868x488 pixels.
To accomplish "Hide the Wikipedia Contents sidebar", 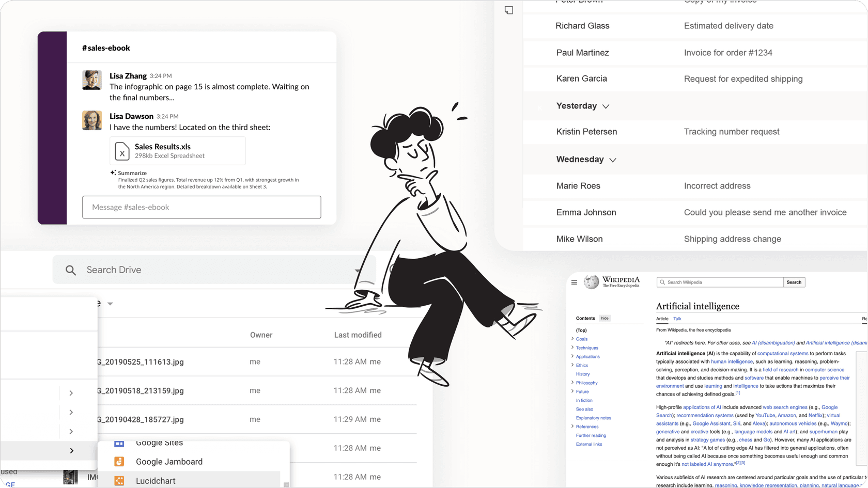I will click(x=605, y=318).
